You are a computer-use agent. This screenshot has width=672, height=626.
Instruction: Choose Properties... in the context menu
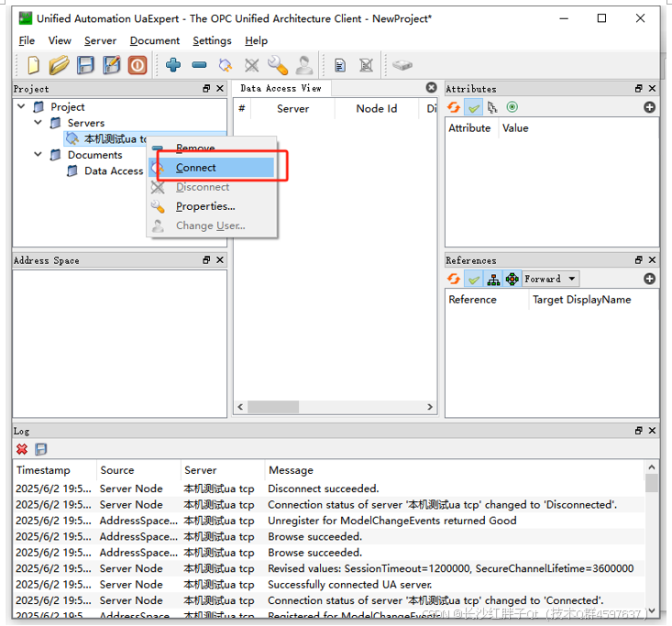point(212,206)
